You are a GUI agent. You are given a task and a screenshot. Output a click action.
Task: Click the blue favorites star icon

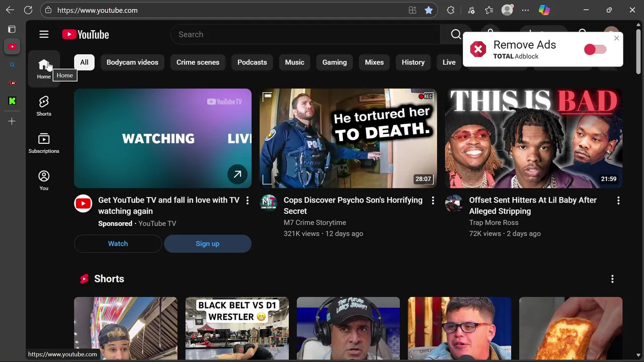[429, 10]
